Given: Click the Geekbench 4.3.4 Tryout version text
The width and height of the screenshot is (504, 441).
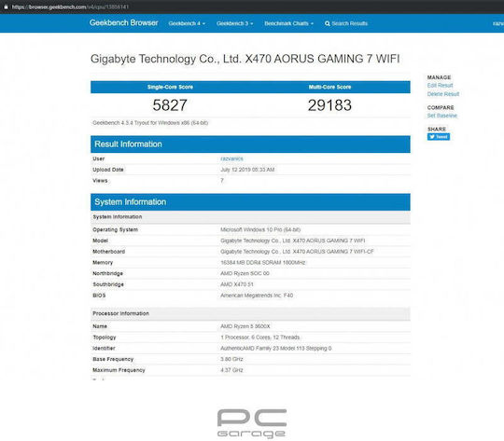Looking at the screenshot, I should point(150,123).
